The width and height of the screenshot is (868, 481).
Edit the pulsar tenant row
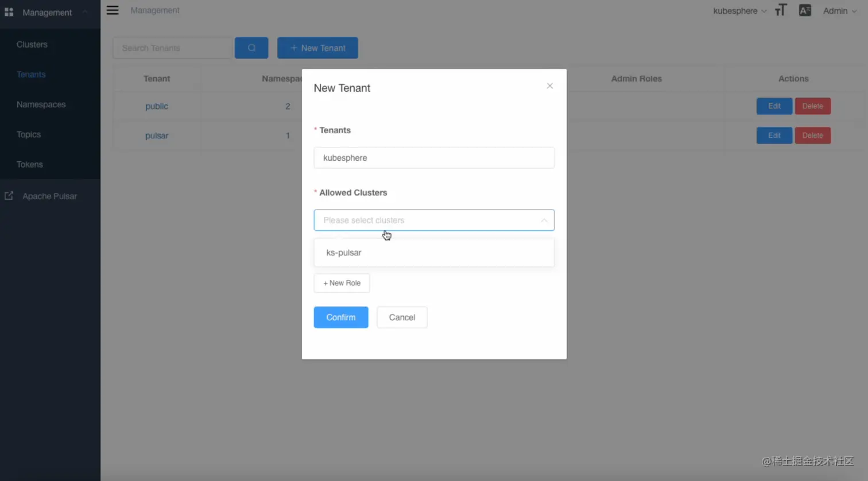pos(774,135)
